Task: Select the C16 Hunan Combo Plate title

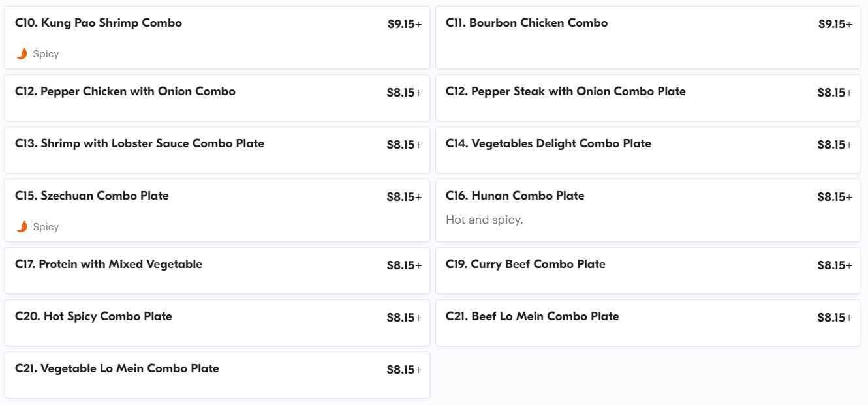Action: pyautogui.click(x=515, y=196)
